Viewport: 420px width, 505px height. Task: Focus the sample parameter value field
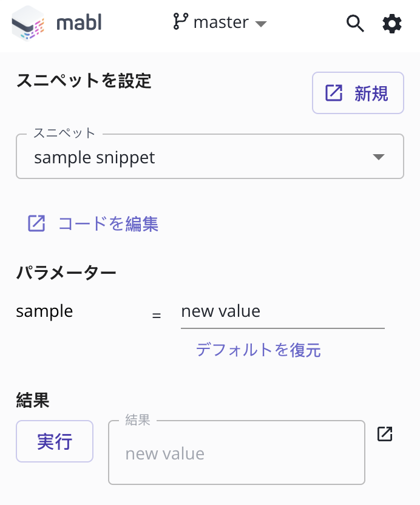click(283, 312)
